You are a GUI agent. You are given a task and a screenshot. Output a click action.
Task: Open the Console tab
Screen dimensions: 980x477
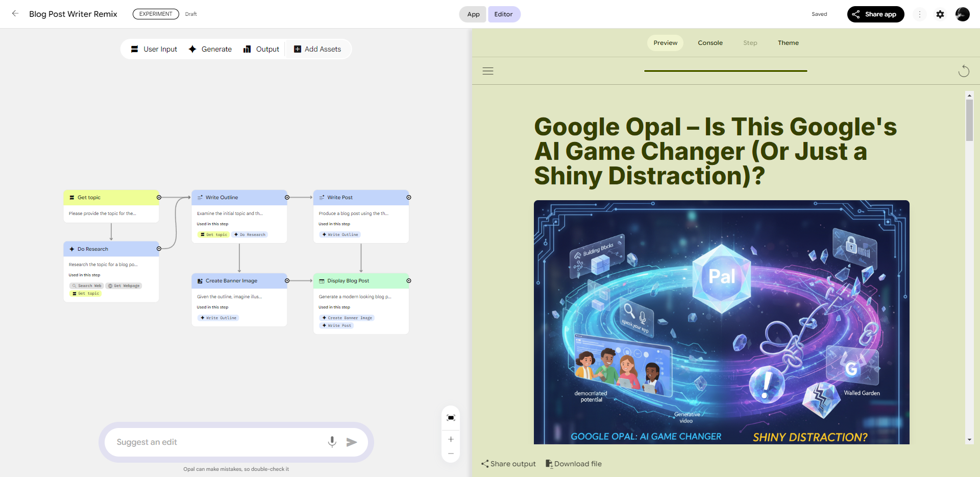click(x=710, y=43)
